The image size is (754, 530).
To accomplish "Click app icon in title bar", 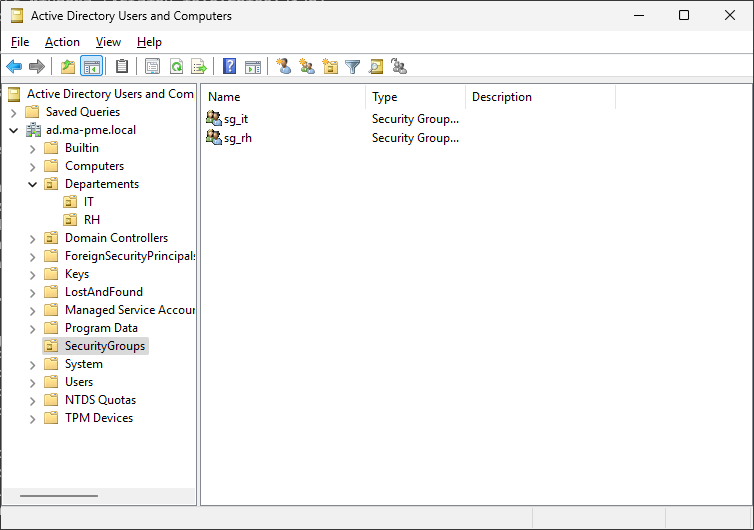I will click(17, 15).
